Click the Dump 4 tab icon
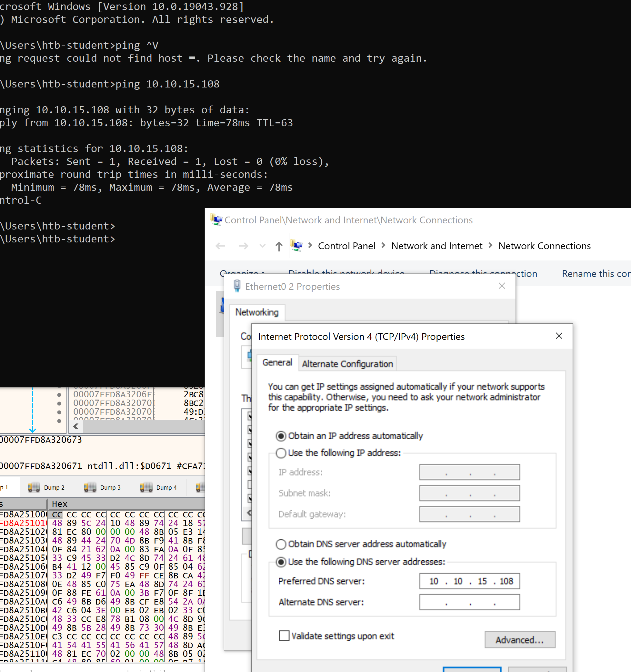This screenshot has width=631, height=672. [x=146, y=487]
